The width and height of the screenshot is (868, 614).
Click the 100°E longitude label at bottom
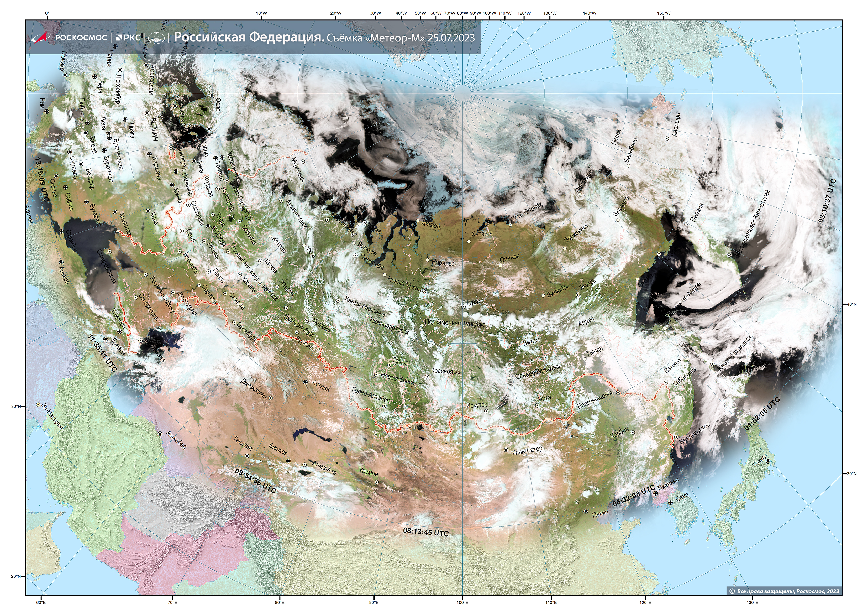(x=462, y=602)
